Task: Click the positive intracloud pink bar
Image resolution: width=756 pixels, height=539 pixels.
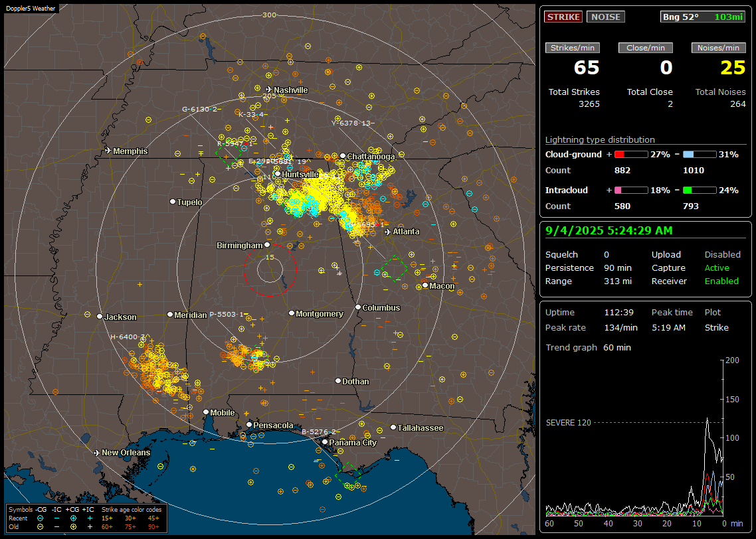Action: (631, 191)
